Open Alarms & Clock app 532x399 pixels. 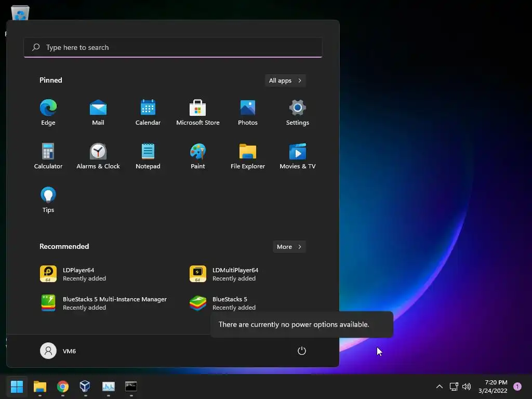pyautogui.click(x=98, y=156)
